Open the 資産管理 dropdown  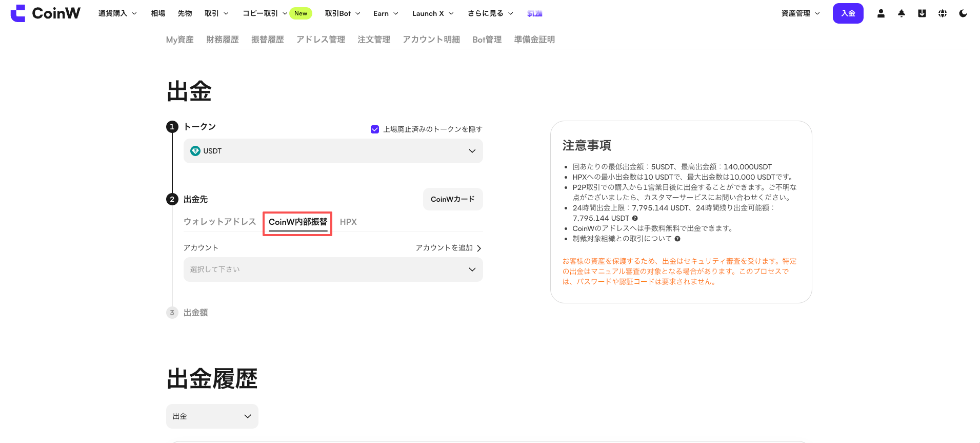pos(801,13)
